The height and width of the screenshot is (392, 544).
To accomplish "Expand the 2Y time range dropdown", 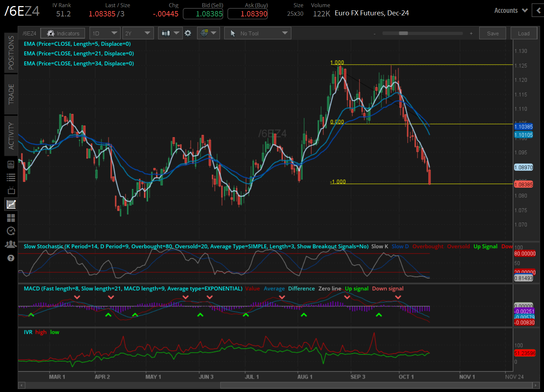I will pos(138,33).
